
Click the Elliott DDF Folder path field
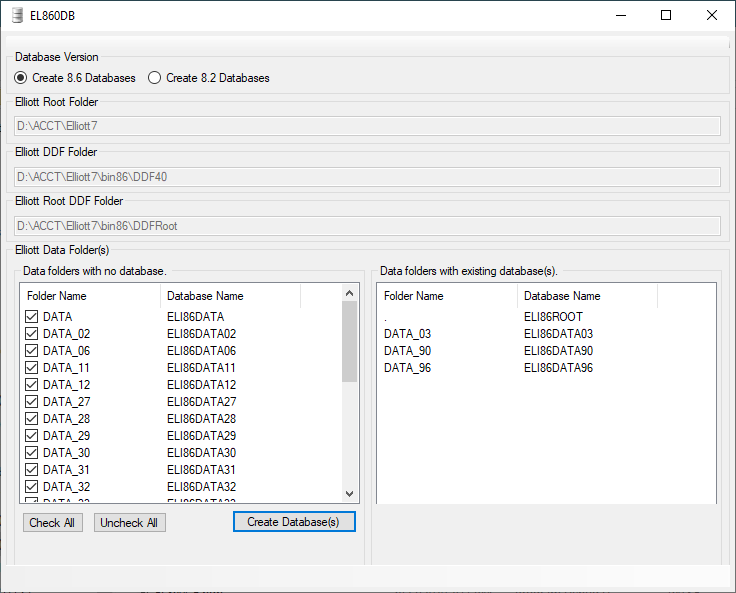367,177
